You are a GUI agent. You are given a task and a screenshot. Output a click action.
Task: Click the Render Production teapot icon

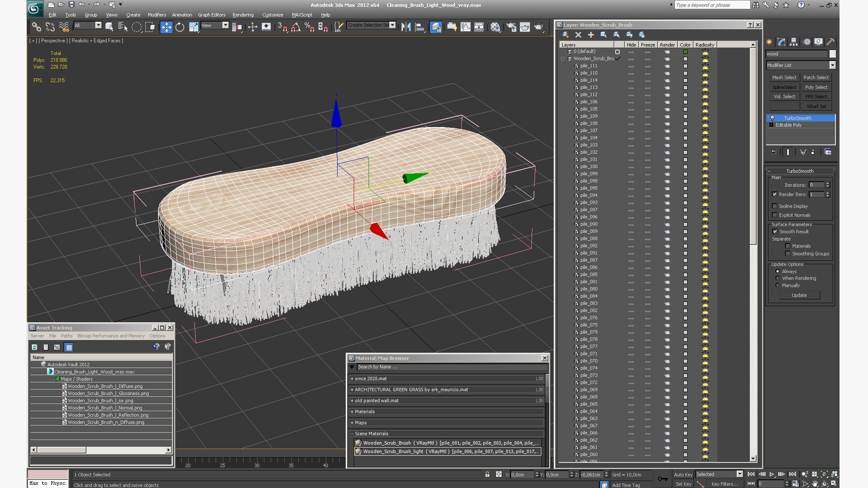click(538, 27)
